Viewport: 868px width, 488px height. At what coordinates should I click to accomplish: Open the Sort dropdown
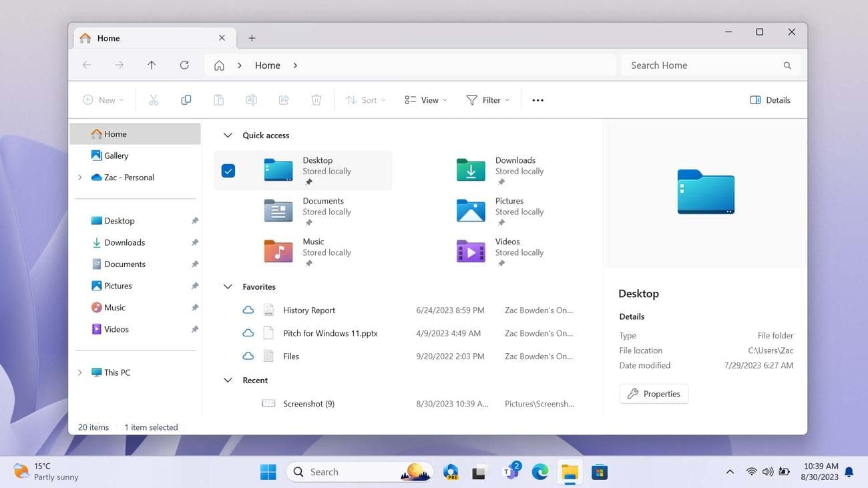(365, 99)
